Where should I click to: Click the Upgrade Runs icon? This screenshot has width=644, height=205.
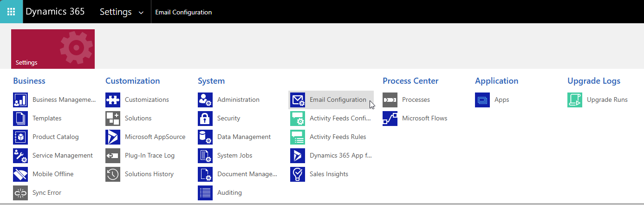[575, 100]
